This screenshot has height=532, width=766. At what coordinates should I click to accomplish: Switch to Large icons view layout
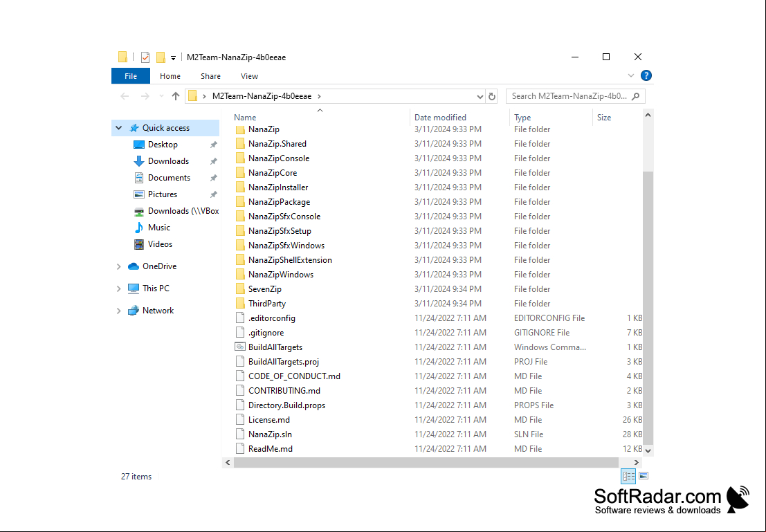click(644, 476)
